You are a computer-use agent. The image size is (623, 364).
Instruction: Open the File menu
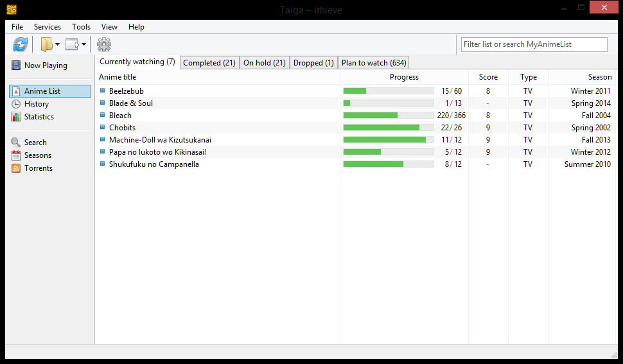(x=17, y=26)
